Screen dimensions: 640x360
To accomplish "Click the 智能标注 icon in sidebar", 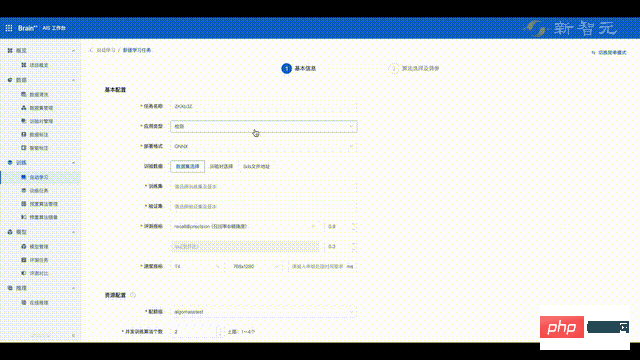I will 24,148.
